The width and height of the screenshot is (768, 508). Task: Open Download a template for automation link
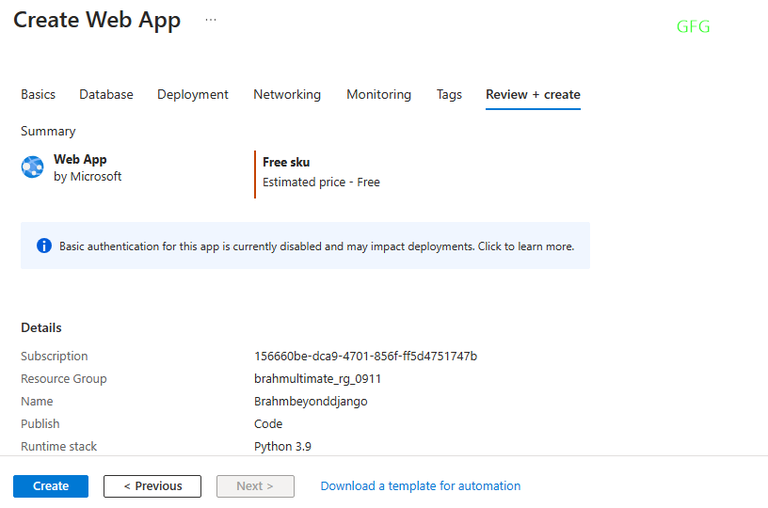pyautogui.click(x=420, y=486)
